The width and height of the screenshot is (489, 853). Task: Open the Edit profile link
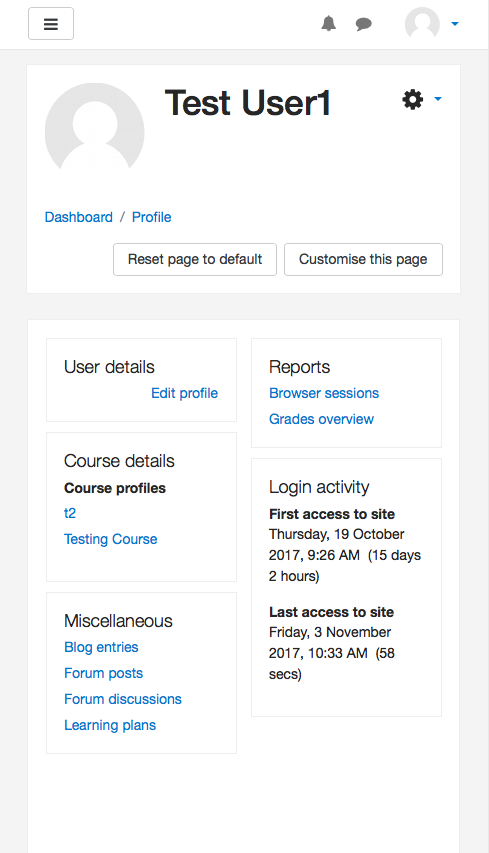coord(184,393)
